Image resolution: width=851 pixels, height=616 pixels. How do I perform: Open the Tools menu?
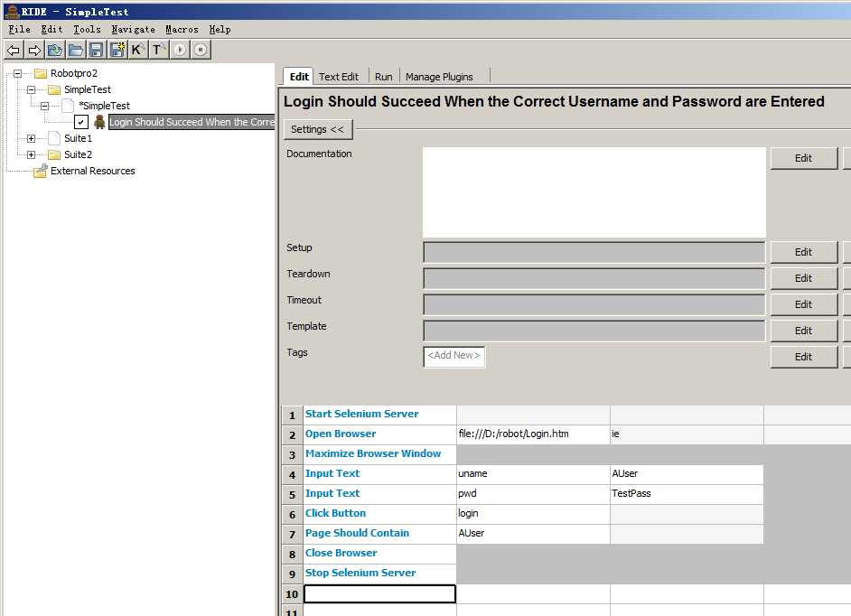click(87, 29)
